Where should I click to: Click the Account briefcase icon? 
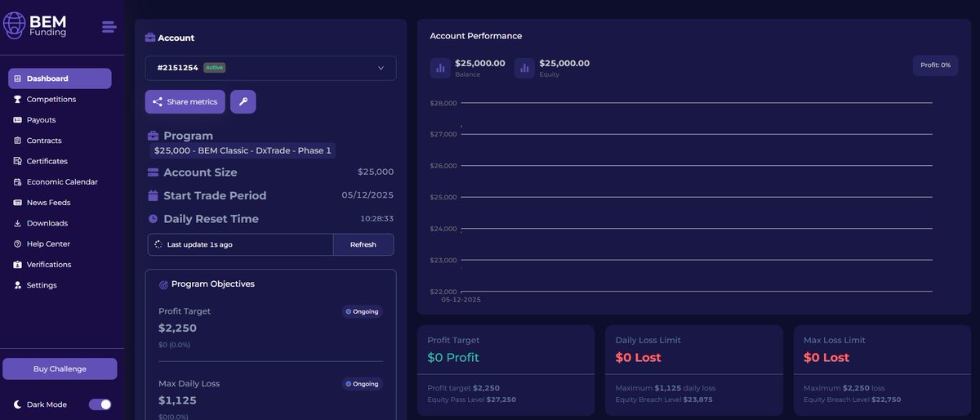click(150, 38)
